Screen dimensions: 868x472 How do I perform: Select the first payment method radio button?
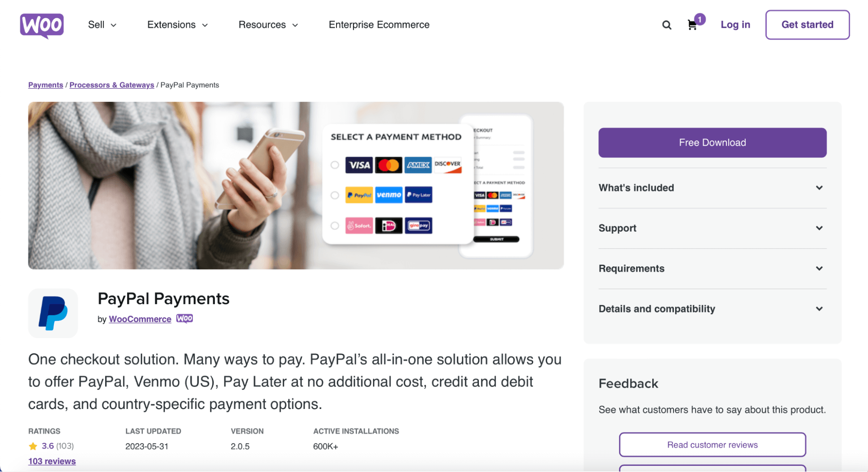point(334,164)
